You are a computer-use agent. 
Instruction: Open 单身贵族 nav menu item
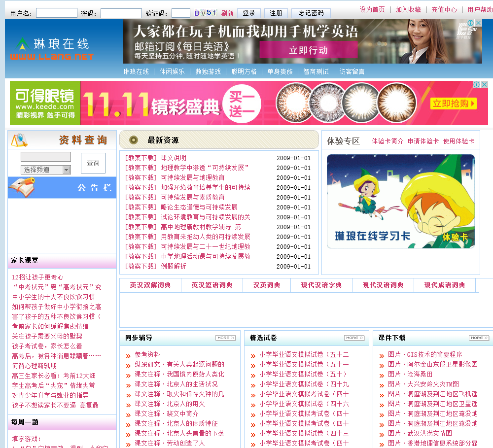coord(280,71)
